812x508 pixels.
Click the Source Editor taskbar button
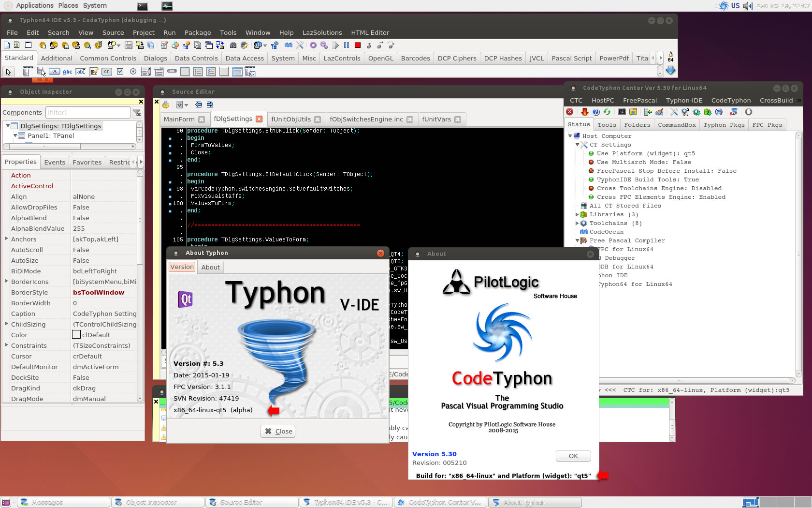click(252, 502)
